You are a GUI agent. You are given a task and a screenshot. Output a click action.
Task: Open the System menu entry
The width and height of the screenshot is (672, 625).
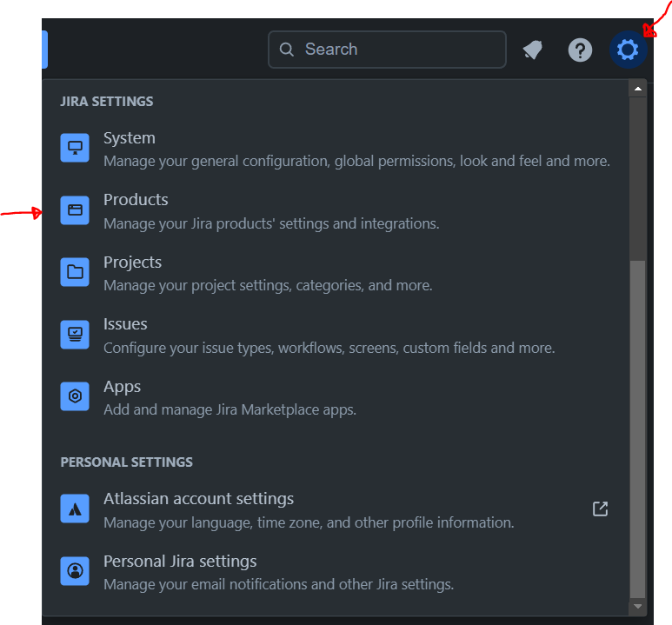point(336,149)
